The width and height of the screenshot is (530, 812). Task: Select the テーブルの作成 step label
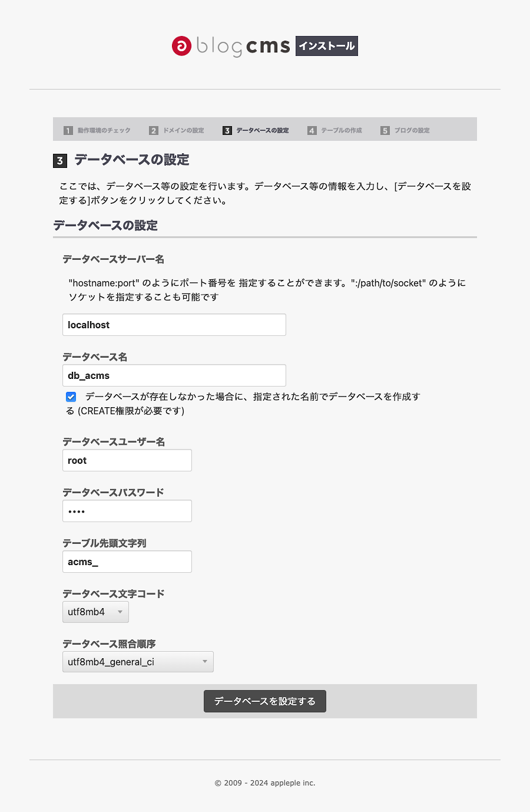pos(342,130)
